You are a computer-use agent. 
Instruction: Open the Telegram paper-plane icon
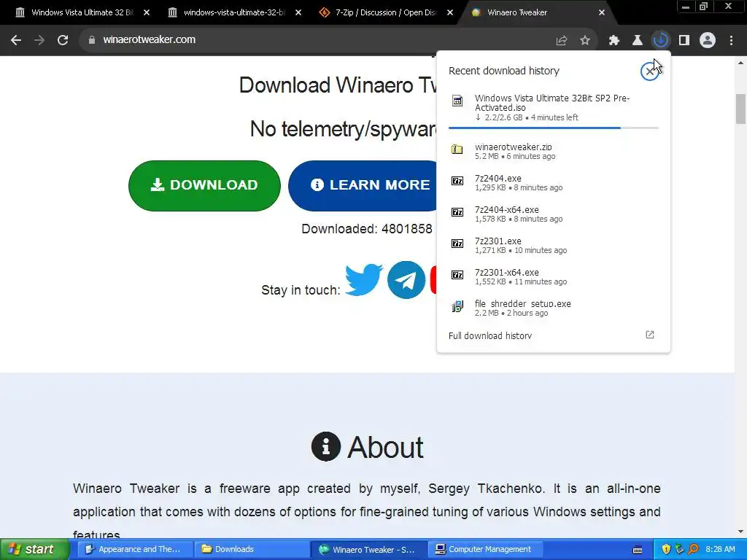click(x=406, y=280)
